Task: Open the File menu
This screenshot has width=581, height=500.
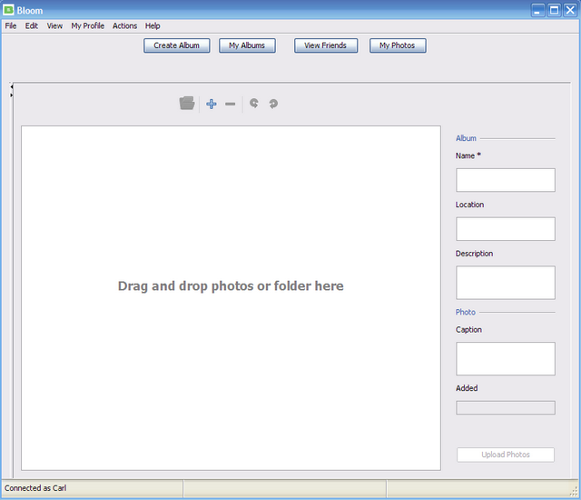Action: 11,26
